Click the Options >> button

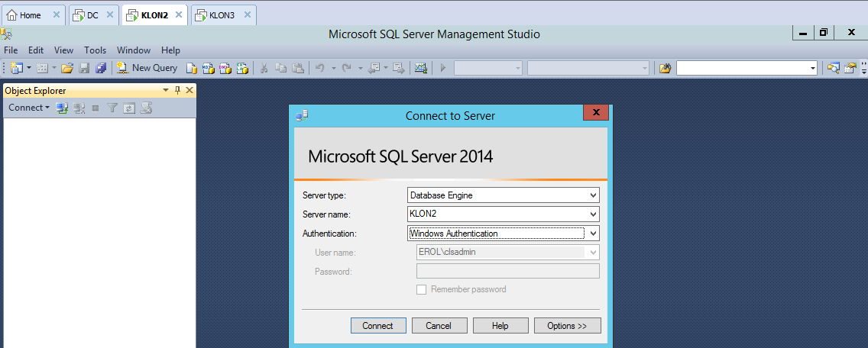[567, 326]
